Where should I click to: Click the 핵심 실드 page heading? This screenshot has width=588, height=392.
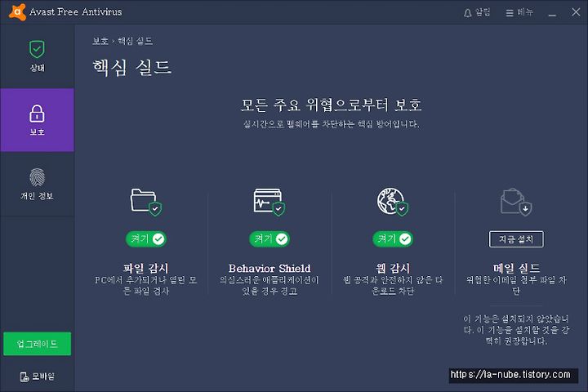pyautogui.click(x=132, y=68)
